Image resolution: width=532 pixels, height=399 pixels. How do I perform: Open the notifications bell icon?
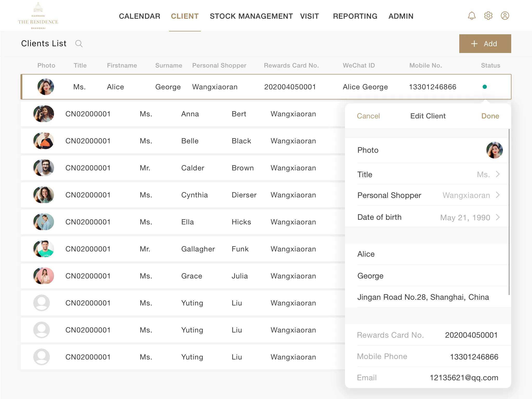tap(472, 16)
